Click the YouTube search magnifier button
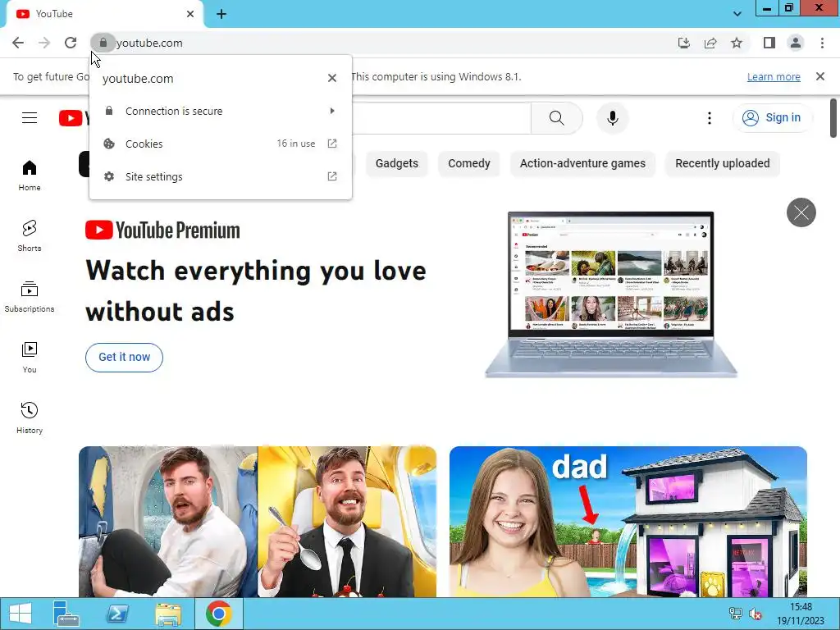This screenshot has width=840, height=630. click(557, 118)
